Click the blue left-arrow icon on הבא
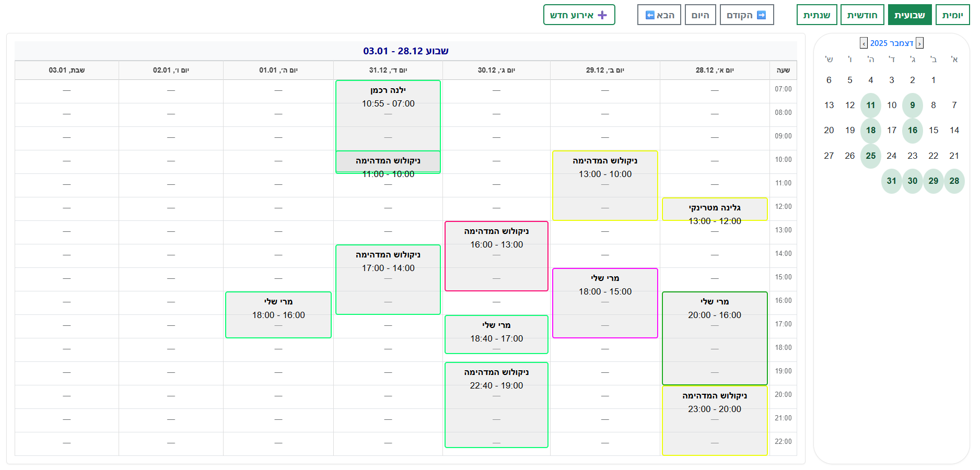The image size is (980, 470). 650,15
